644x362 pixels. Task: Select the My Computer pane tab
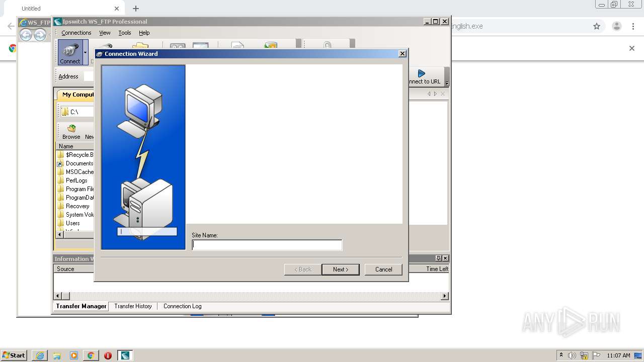pos(76,95)
